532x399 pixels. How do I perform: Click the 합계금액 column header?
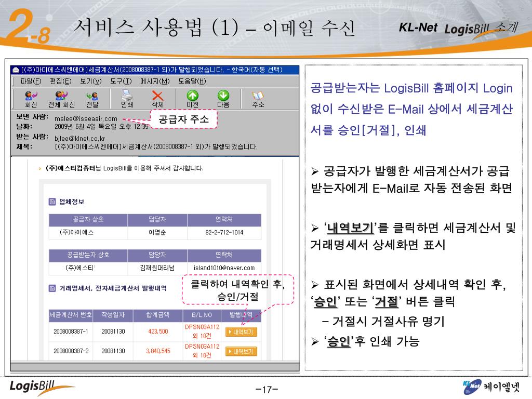tap(158, 315)
